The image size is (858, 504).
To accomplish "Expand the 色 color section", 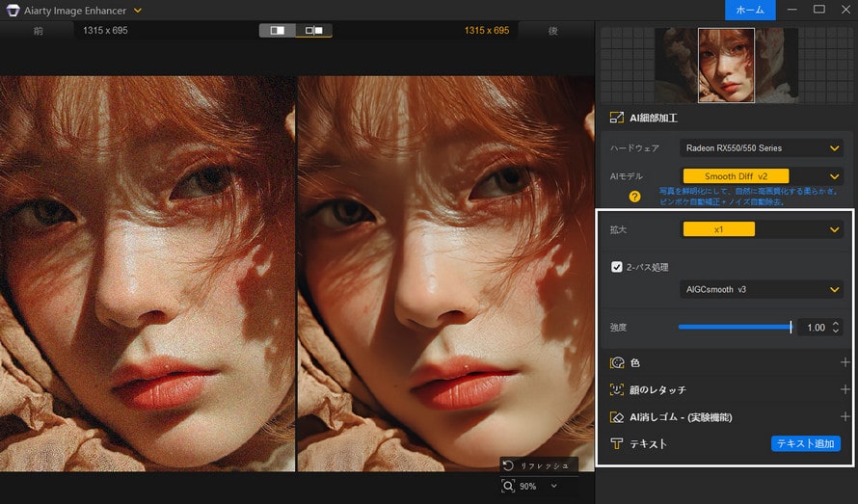I will pyautogui.click(x=845, y=362).
